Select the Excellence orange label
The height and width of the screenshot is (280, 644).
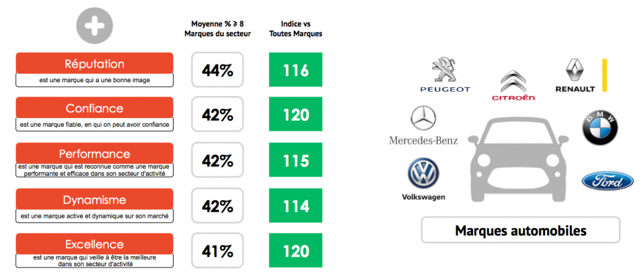click(94, 244)
